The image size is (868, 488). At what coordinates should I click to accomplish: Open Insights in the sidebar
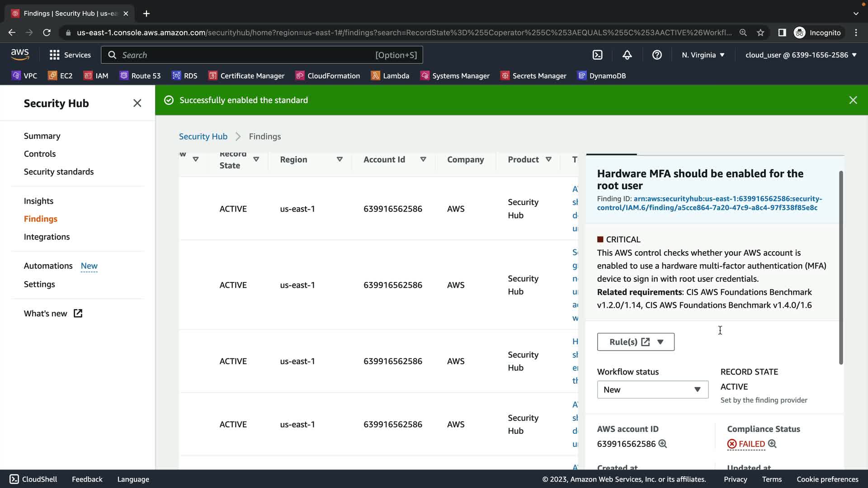click(38, 201)
